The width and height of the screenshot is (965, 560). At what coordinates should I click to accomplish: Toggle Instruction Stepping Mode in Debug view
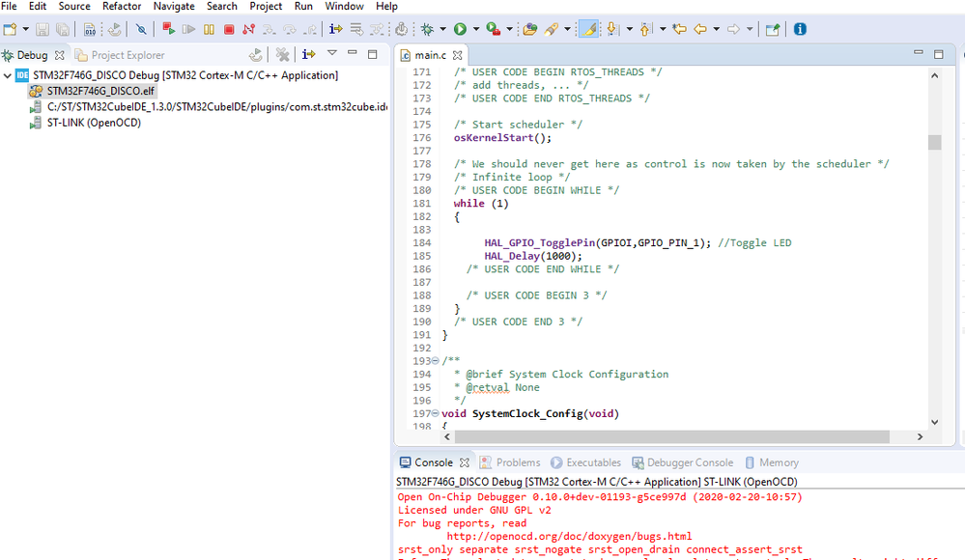308,55
